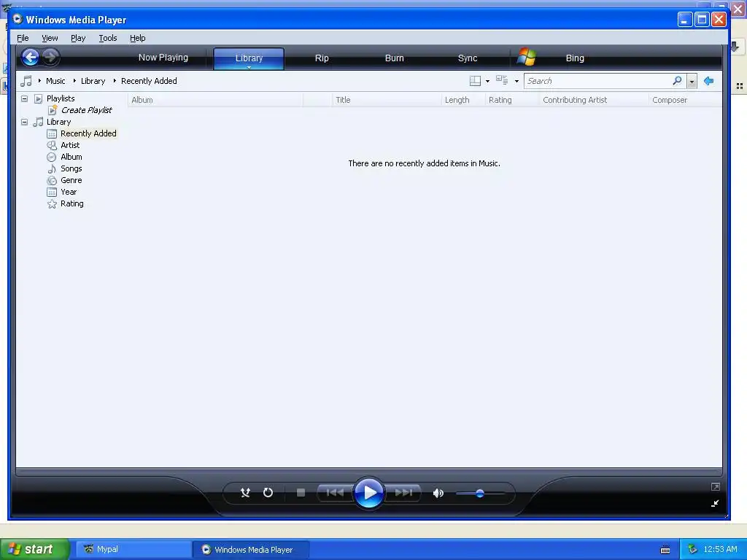Click the Playlists folder icon

coord(39,98)
